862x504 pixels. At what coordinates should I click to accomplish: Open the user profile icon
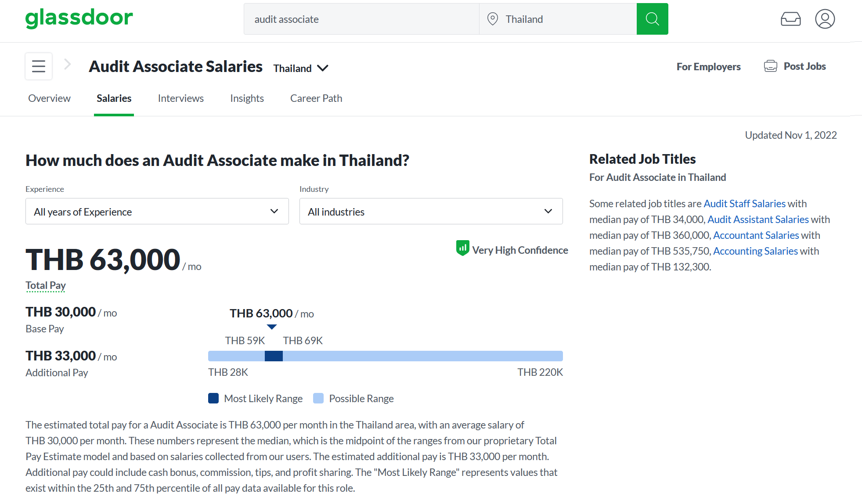tap(825, 19)
